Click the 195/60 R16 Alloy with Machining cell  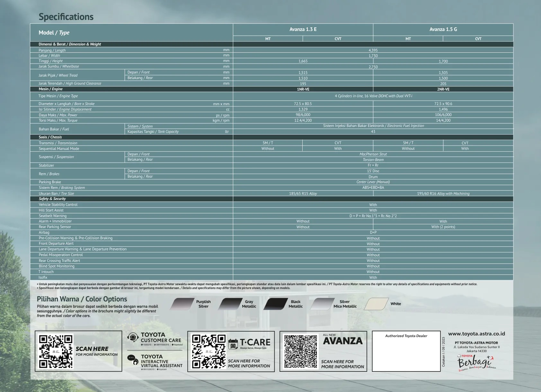pyautogui.click(x=443, y=194)
